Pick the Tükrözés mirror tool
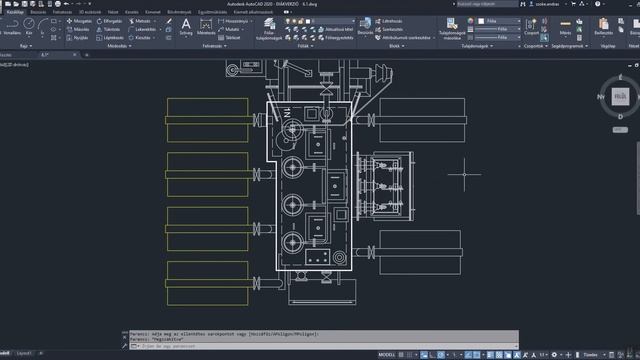Screen dimensions: 640x360 point(108,29)
